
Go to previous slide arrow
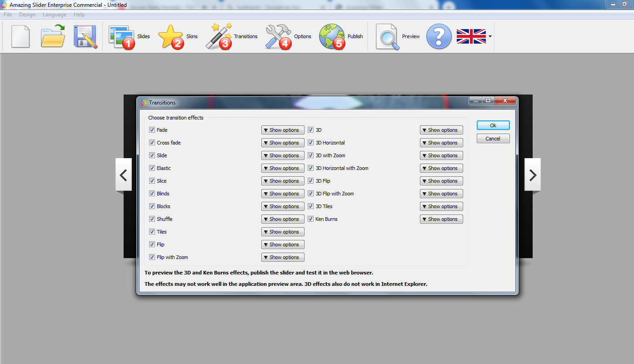coord(124,175)
